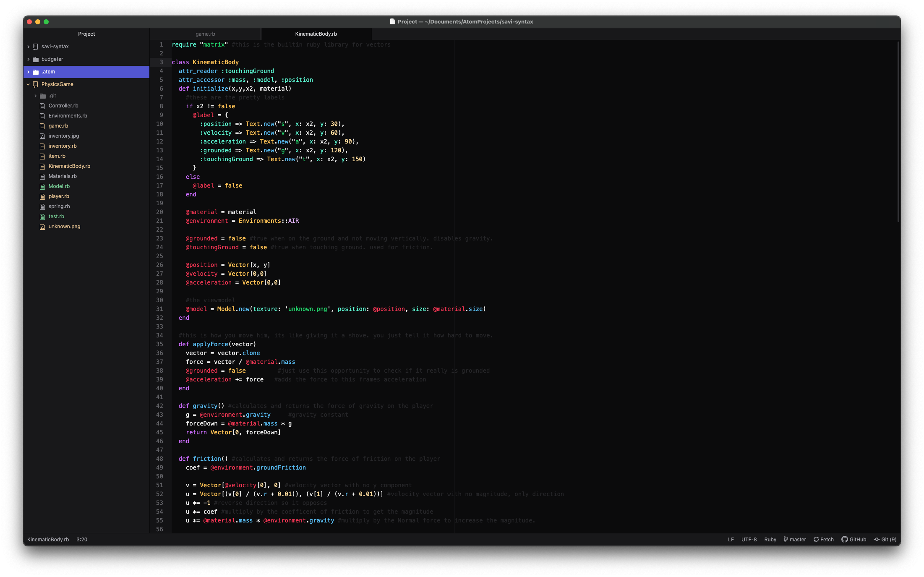Change LF line ending setting
Screen dimensions: 924x577
pyautogui.click(x=731, y=539)
